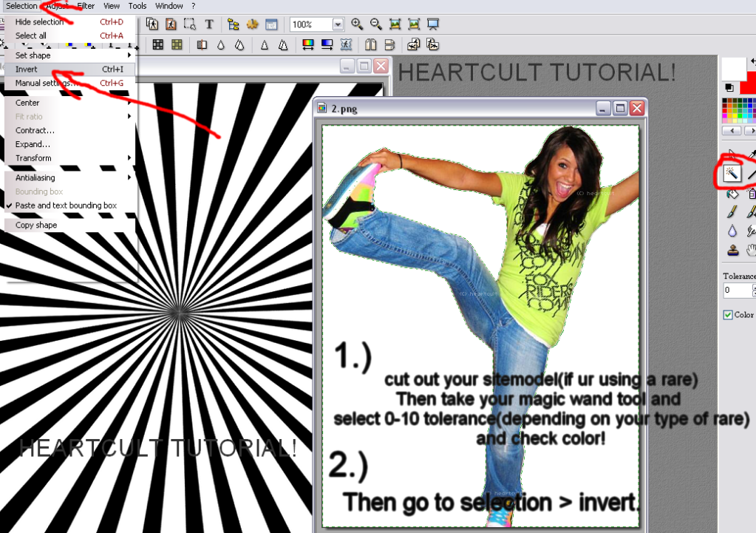Click the Image size toolbar icon
The height and width of the screenshot is (533, 756).
[152, 24]
